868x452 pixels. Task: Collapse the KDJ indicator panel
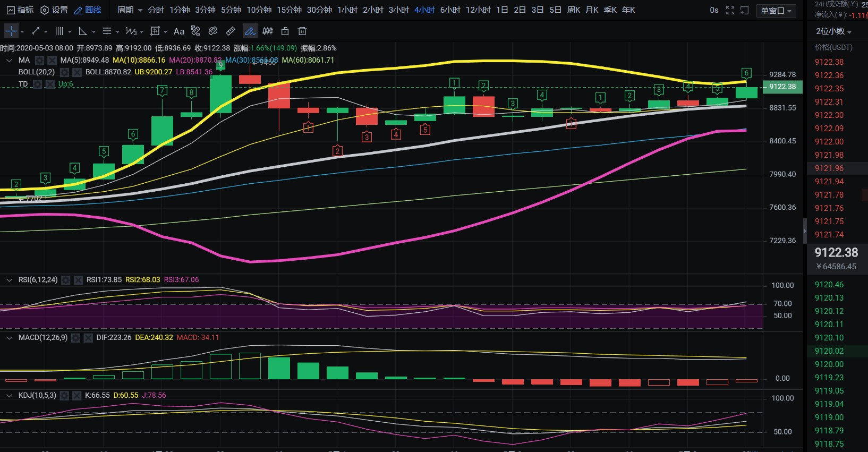click(9, 396)
